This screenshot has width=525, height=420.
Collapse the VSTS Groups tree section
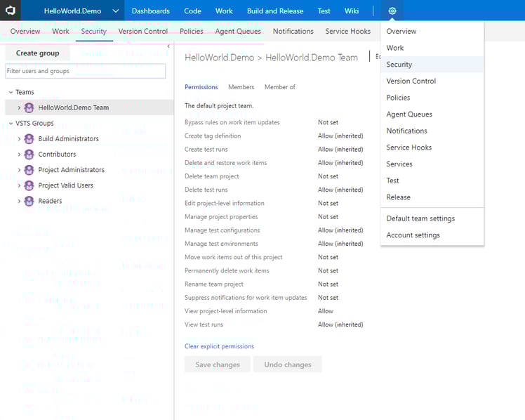tap(11, 123)
